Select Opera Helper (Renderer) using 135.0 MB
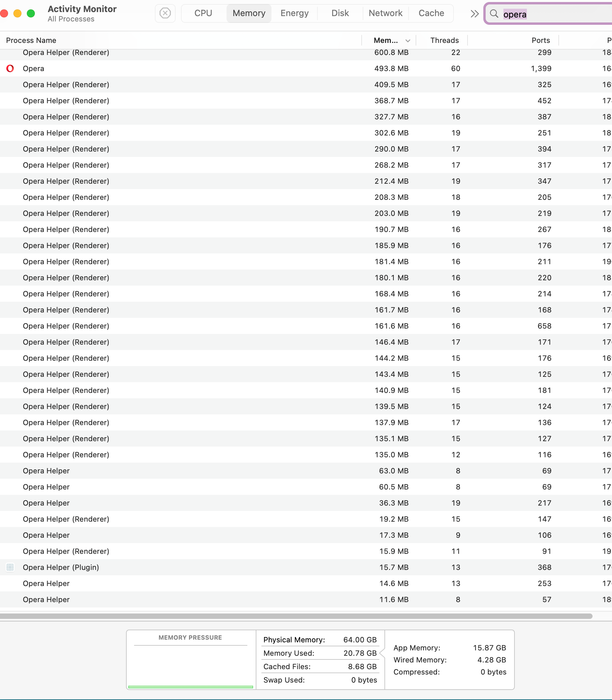This screenshot has height=700, width=612. tap(306, 454)
